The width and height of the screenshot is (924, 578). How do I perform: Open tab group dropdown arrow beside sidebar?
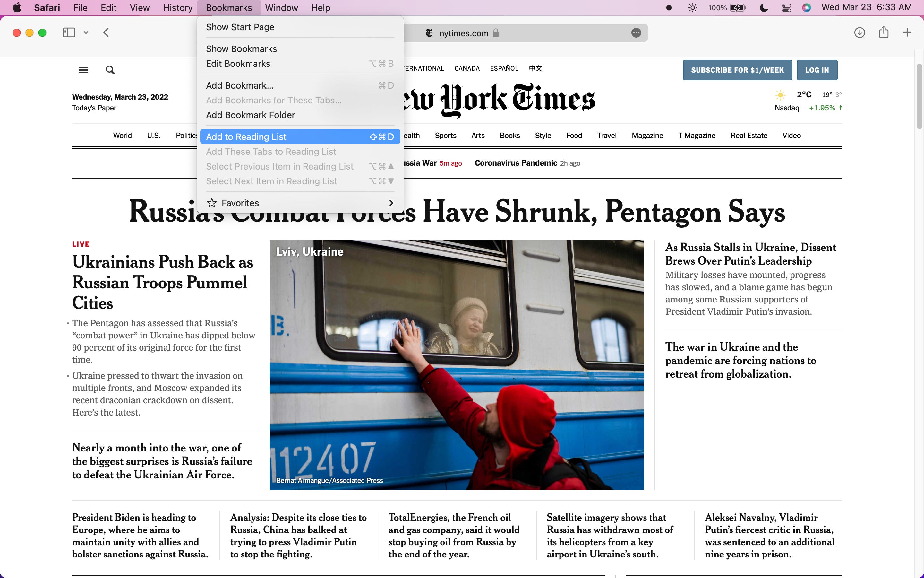[x=86, y=33]
